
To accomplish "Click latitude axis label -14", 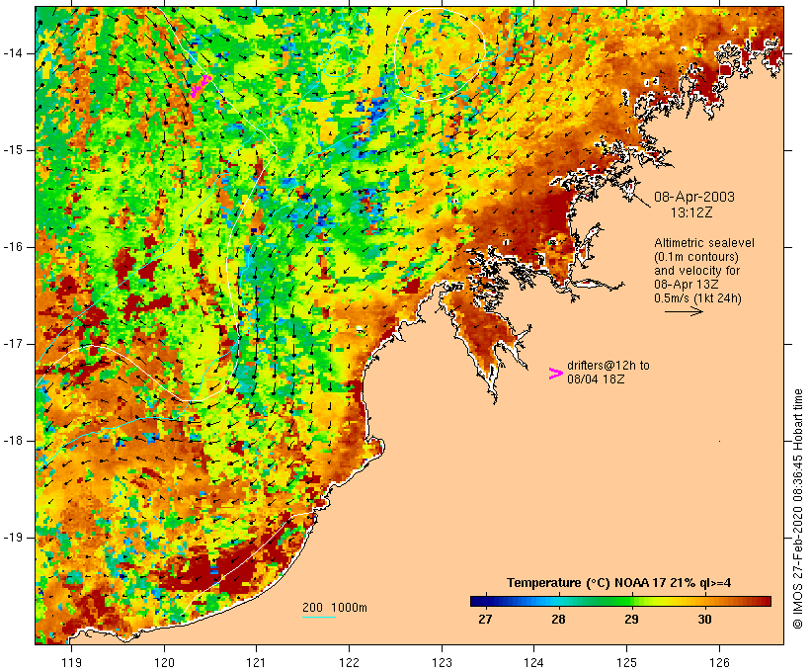I will pyautogui.click(x=13, y=53).
